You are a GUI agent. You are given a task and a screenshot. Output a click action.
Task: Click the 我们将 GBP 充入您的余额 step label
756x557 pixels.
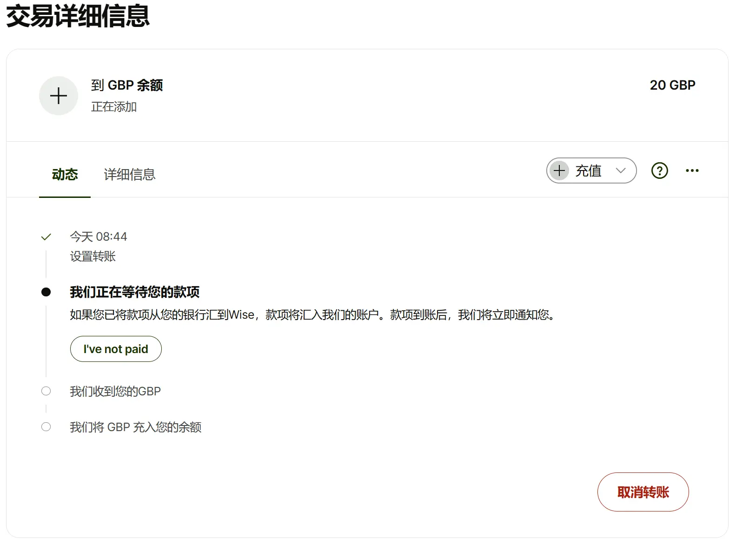pyautogui.click(x=135, y=427)
